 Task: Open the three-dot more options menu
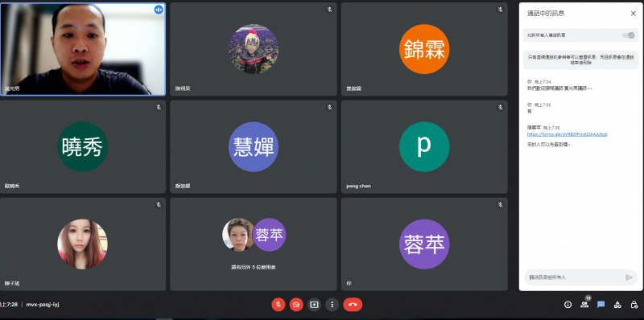pos(332,305)
